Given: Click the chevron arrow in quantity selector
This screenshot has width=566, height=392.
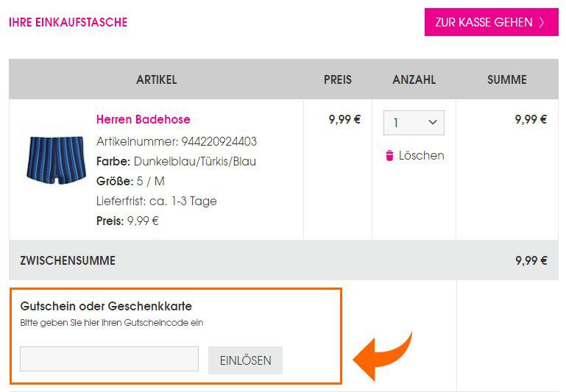Looking at the screenshot, I should point(433,122).
